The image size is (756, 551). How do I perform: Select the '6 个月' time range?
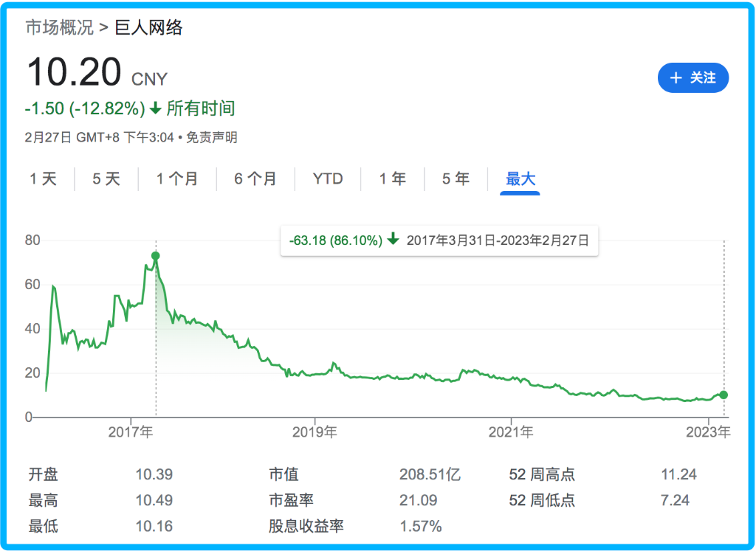[x=255, y=179]
